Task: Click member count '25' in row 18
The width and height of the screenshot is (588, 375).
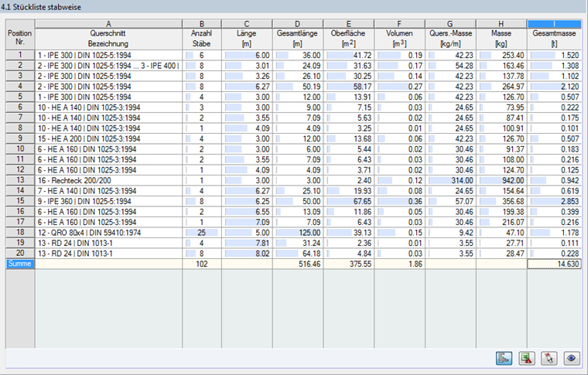Action: click(x=202, y=233)
